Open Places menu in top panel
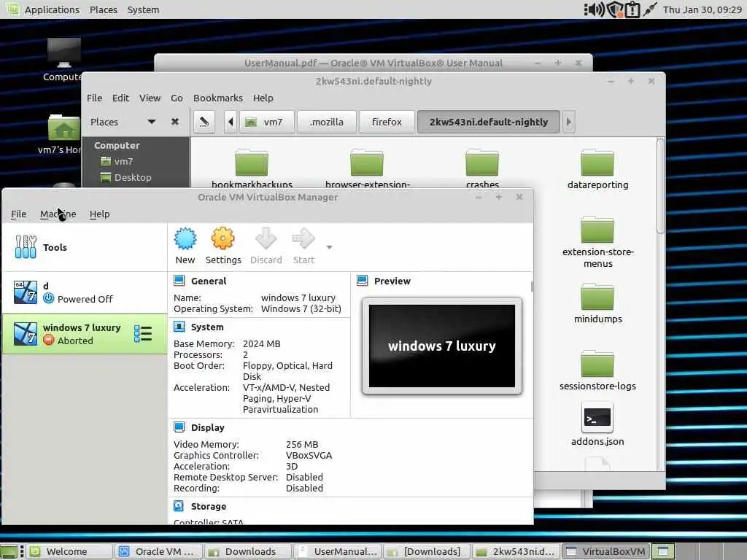Image resolution: width=747 pixels, height=560 pixels. tap(104, 9)
